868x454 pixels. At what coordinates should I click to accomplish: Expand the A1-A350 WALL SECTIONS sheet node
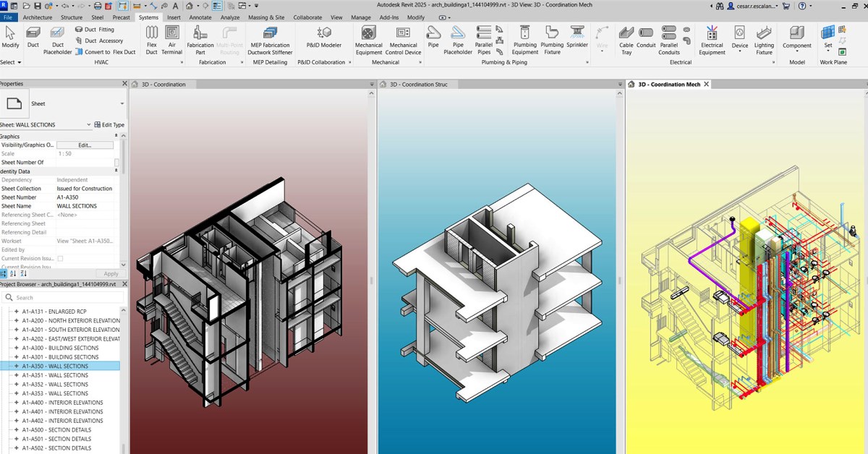tap(16, 367)
